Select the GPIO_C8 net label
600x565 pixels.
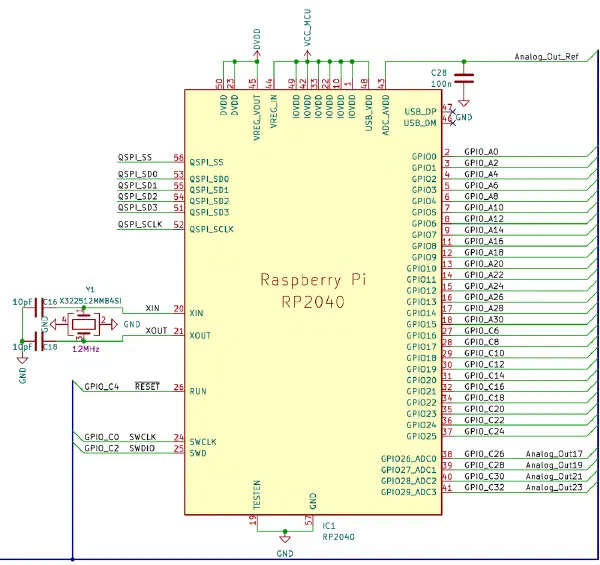click(481, 342)
